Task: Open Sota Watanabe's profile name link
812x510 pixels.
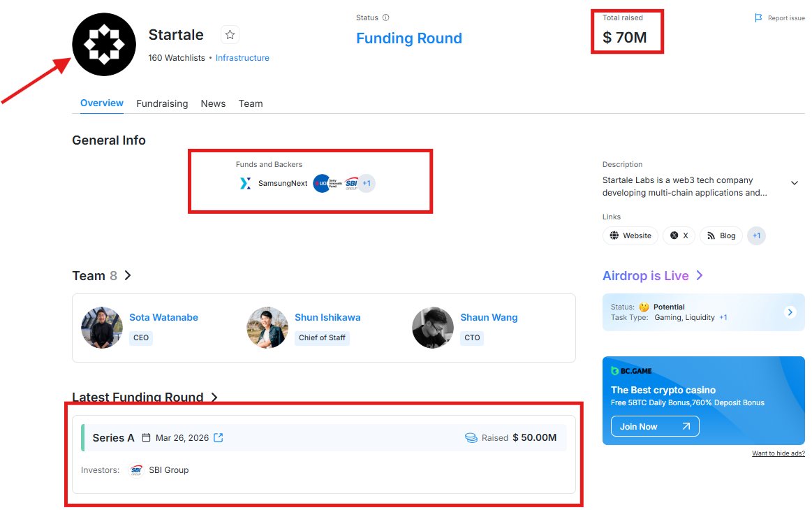Action: [x=163, y=318]
